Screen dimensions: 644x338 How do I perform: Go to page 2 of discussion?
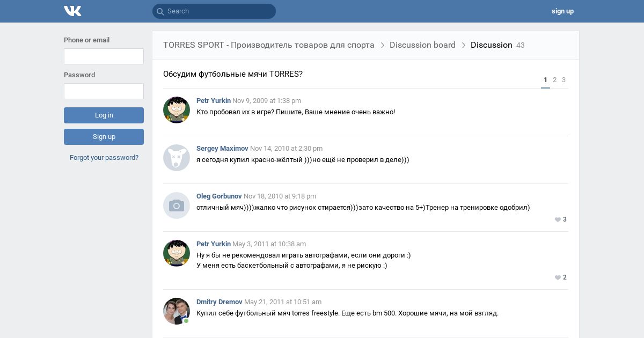pos(554,80)
